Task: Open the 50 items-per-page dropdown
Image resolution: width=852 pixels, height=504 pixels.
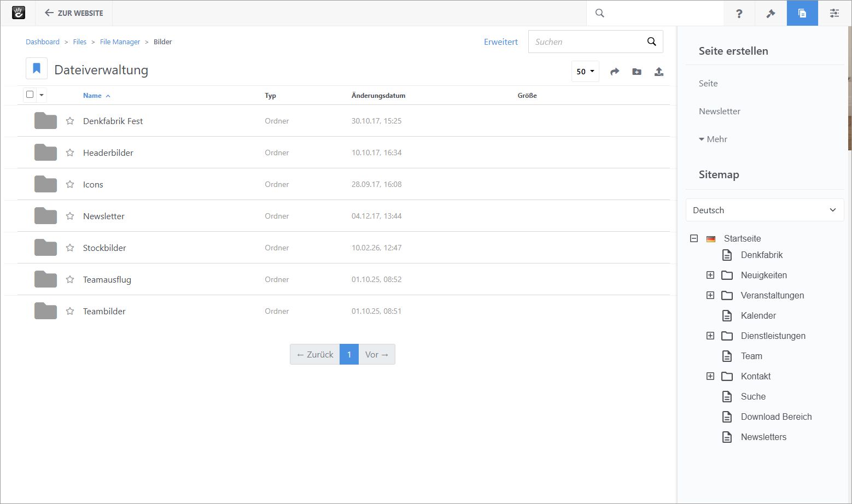Action: pyautogui.click(x=585, y=72)
